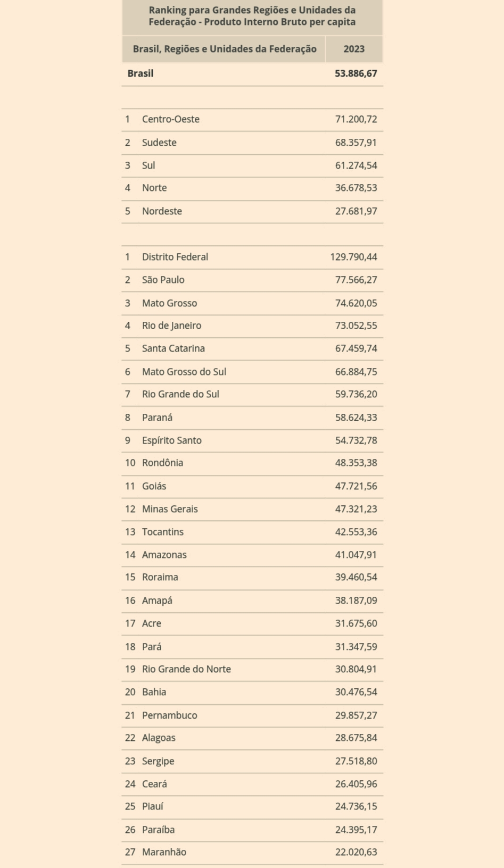Click the Ceará value 26.405,96
Image resolution: width=504 pixels, height=868 pixels.
[x=356, y=784]
